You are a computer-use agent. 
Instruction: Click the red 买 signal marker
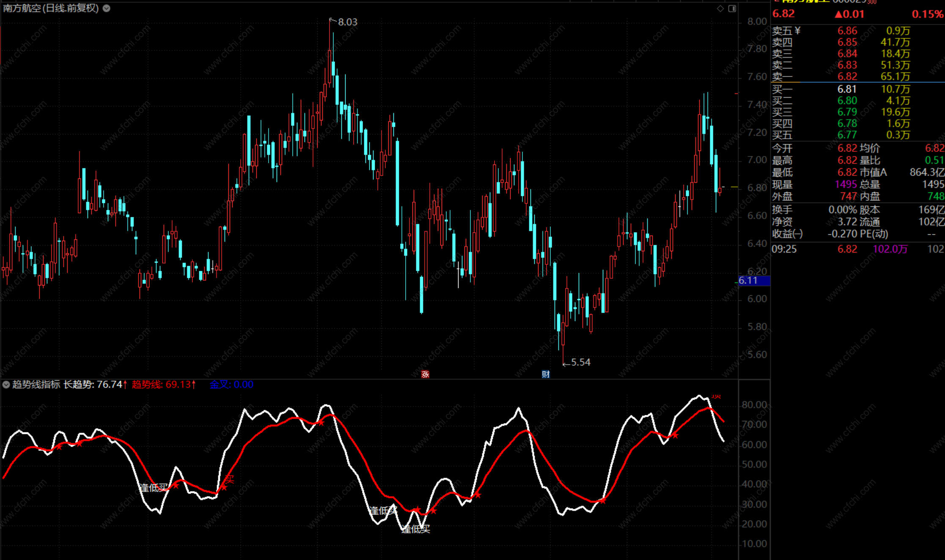click(230, 479)
